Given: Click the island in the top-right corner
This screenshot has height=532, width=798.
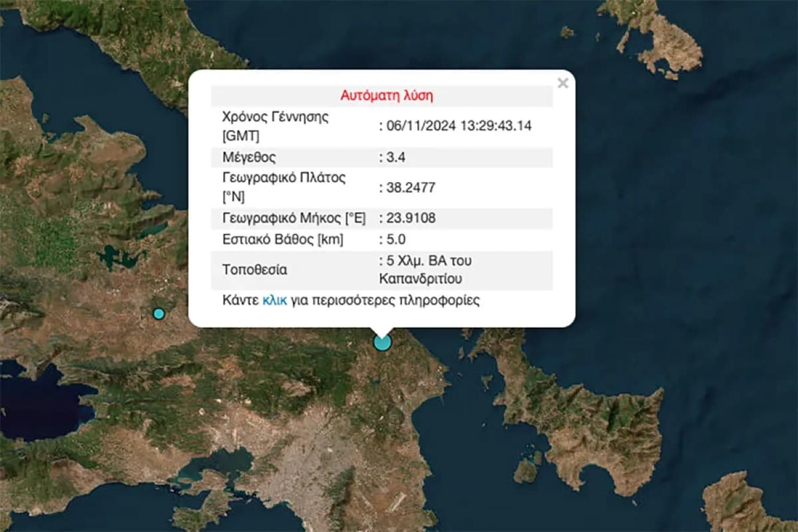Looking at the screenshot, I should coord(665,43).
